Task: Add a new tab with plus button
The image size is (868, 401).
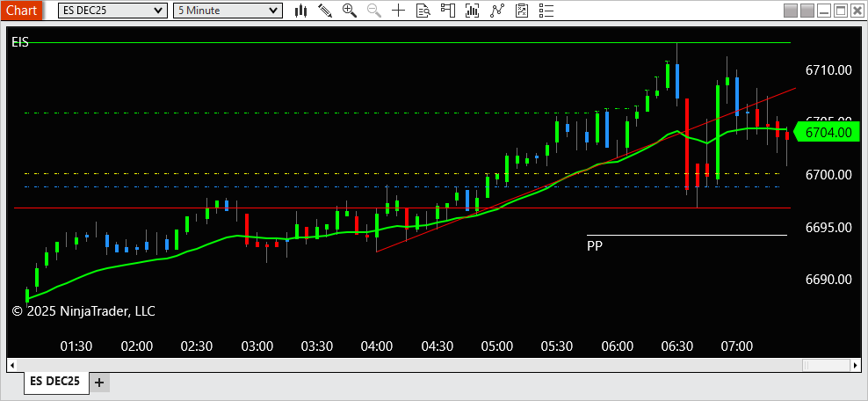Action: tap(99, 383)
